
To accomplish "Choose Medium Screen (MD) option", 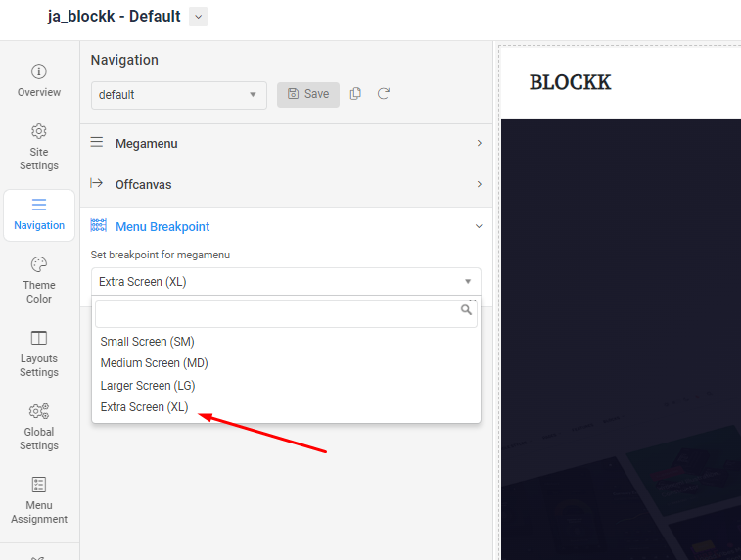I will (287, 363).
